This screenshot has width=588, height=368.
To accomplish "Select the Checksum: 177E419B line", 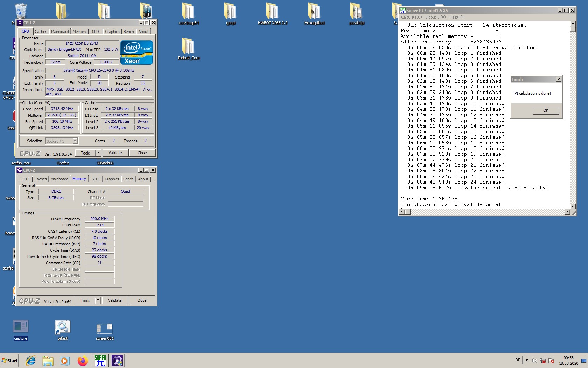I will click(429, 199).
